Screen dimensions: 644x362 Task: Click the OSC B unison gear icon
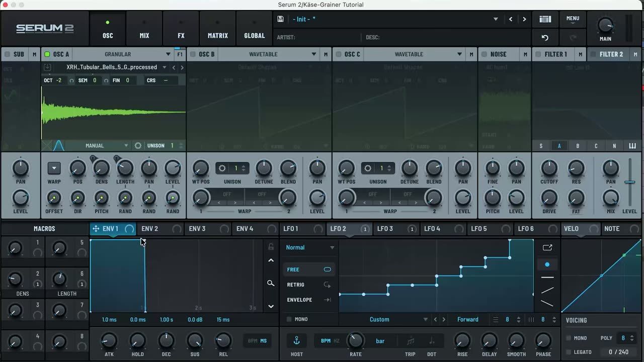click(222, 168)
